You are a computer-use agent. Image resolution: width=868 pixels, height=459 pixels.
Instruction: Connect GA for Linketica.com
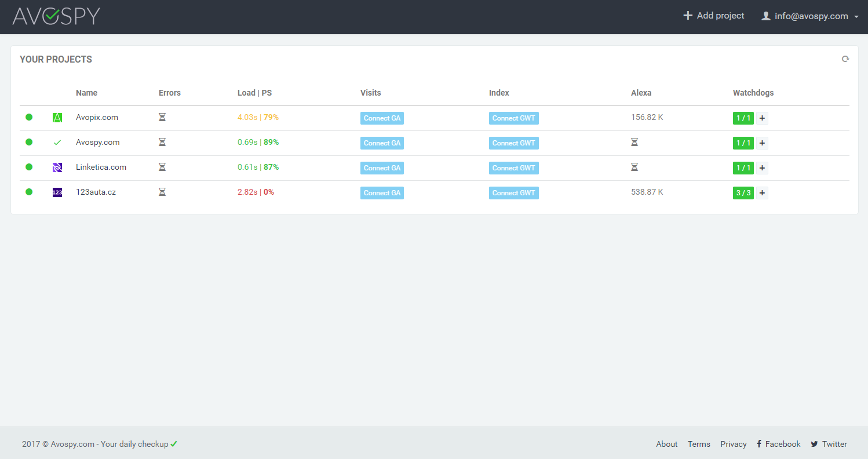[382, 168]
